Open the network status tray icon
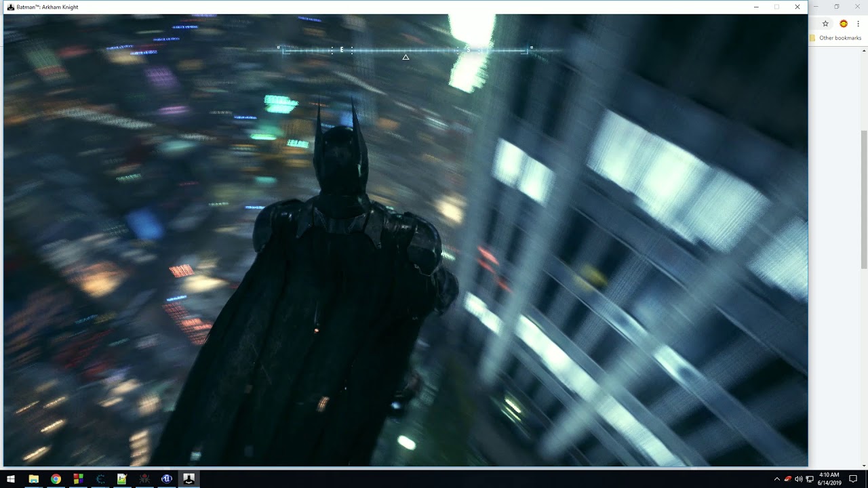Viewport: 868px width, 488px height. click(810, 479)
